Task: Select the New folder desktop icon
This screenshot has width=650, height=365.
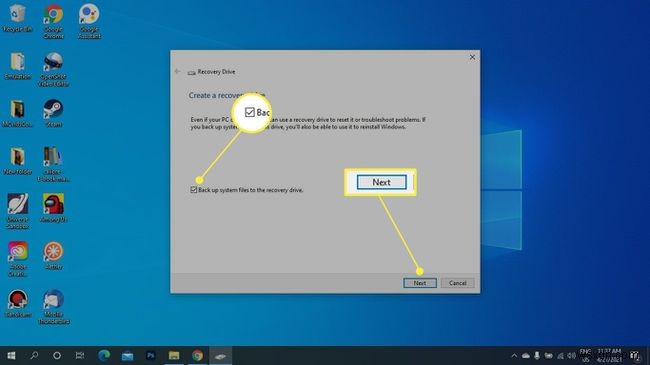Action: (x=17, y=161)
